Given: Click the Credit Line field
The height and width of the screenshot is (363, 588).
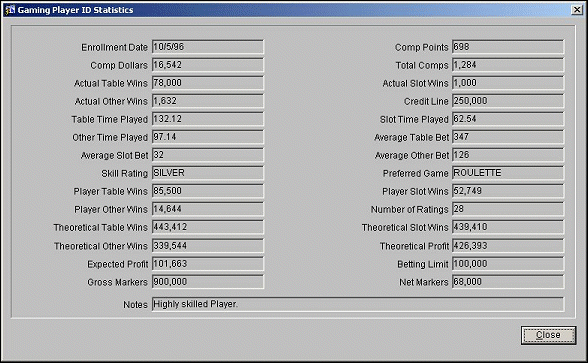Looking at the screenshot, I should point(508,101).
